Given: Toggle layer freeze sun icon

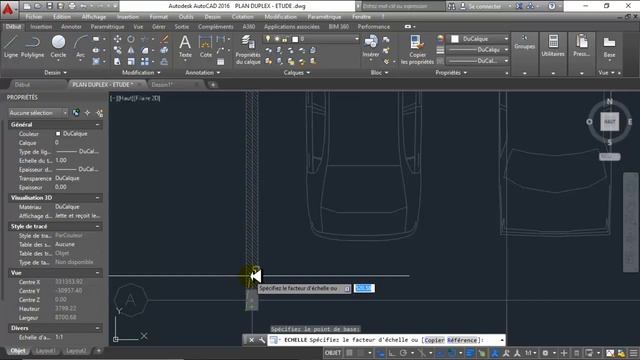Looking at the screenshot, I should (277, 39).
